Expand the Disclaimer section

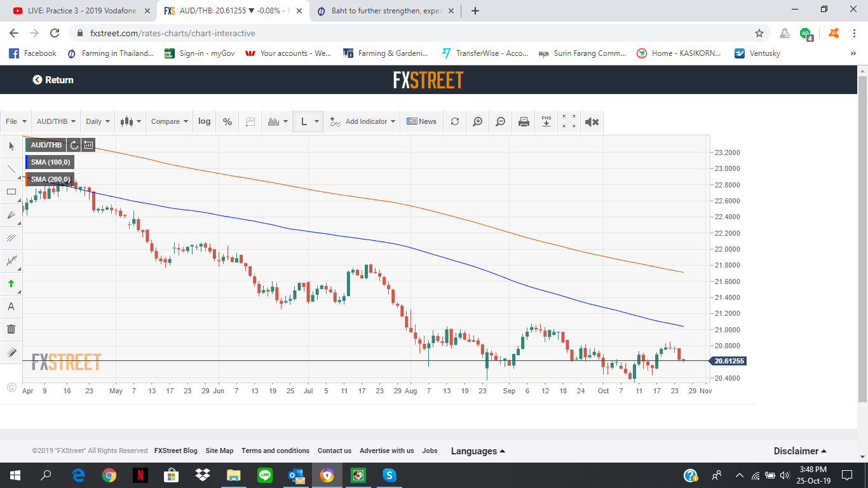point(800,451)
